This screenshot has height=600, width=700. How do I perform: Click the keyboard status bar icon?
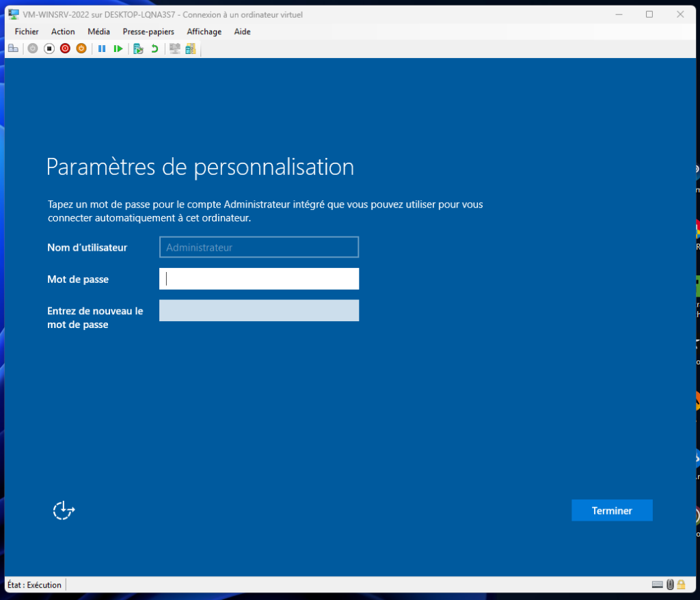[x=657, y=585]
